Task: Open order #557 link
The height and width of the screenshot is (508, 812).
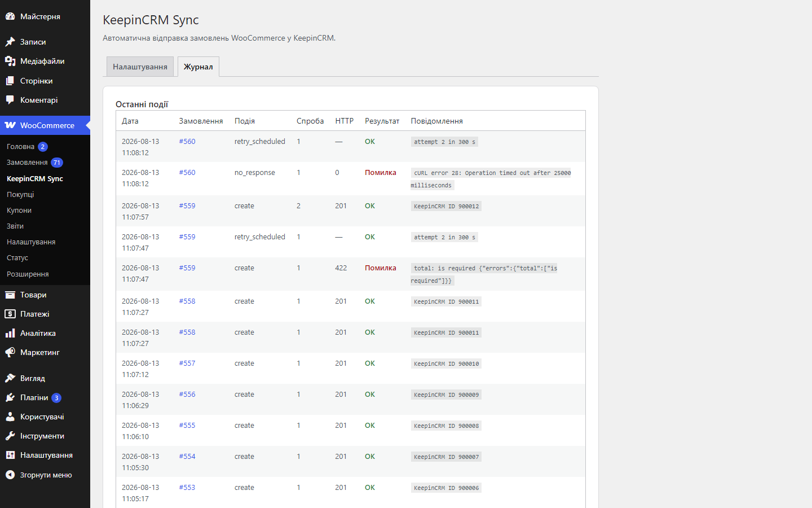Action: tap(187, 364)
